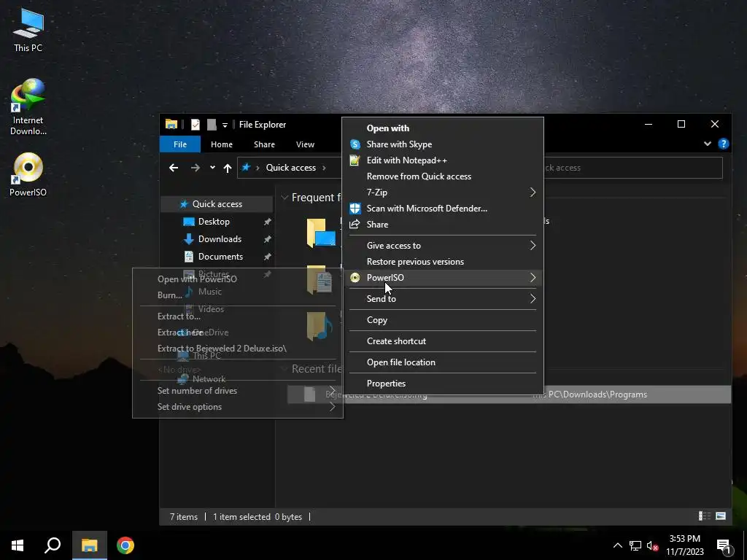Image resolution: width=747 pixels, height=560 pixels.
Task: Select Restore previous versions
Action: tap(443, 262)
